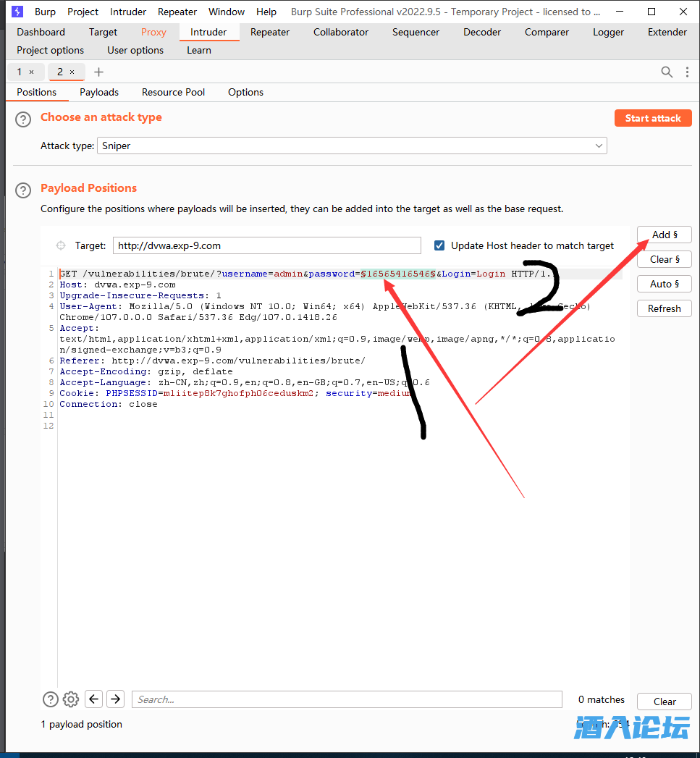
Task: Close Intruder tab 2
Action: click(x=72, y=72)
